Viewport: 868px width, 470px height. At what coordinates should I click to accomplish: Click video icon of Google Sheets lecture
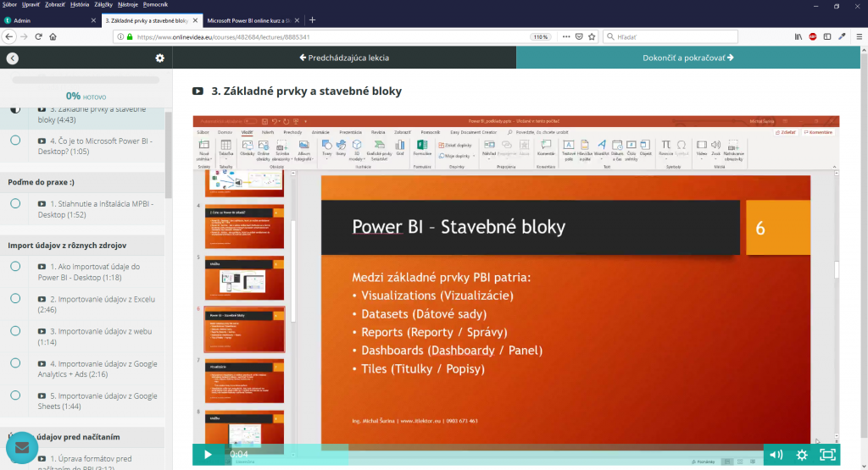click(x=42, y=396)
